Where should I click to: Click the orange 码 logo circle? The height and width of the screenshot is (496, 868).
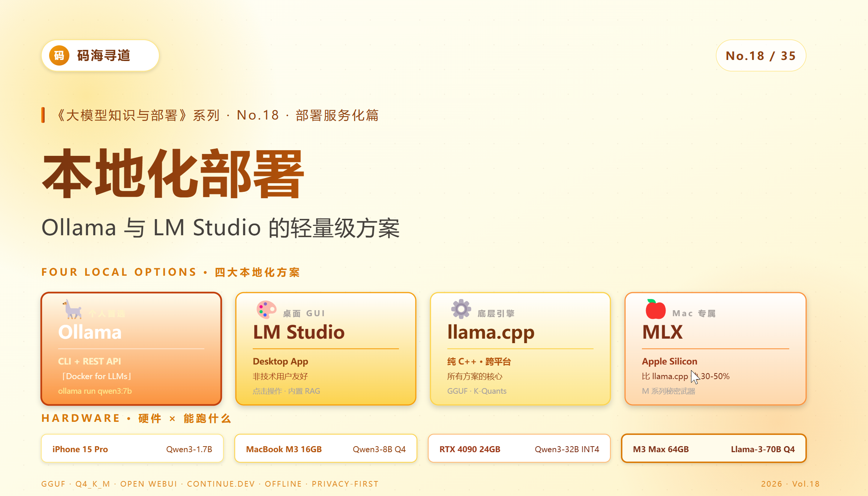[x=59, y=55]
